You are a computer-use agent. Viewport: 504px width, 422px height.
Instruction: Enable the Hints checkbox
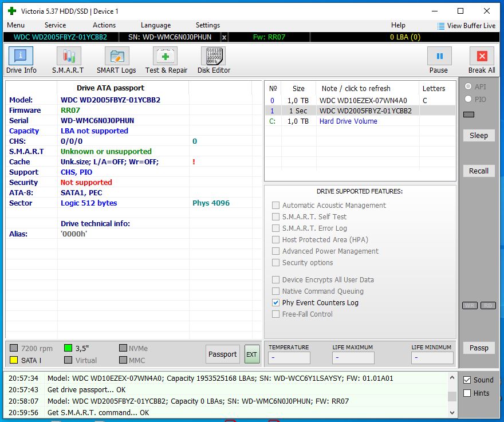(467, 393)
